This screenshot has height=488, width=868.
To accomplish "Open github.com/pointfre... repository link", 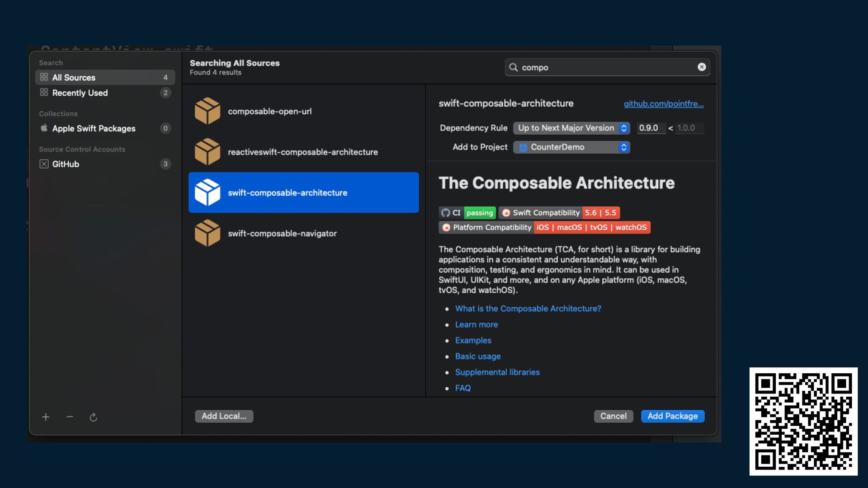I will 664,103.
